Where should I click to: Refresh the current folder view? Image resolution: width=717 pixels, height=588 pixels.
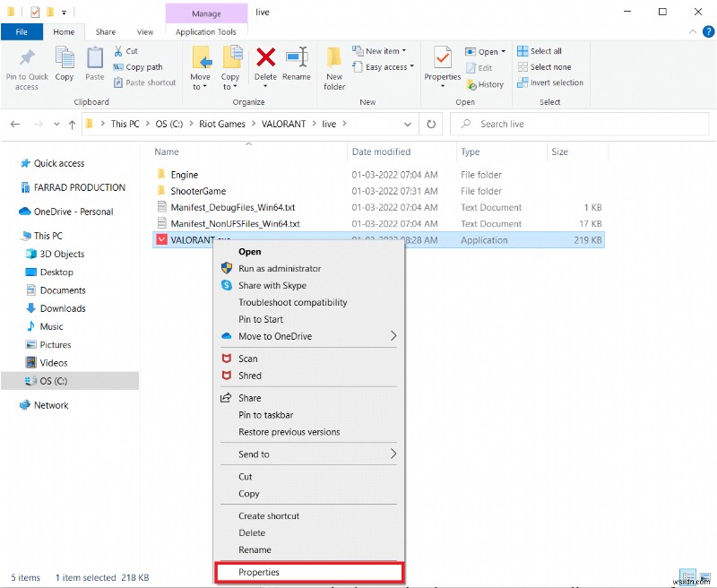(x=432, y=124)
